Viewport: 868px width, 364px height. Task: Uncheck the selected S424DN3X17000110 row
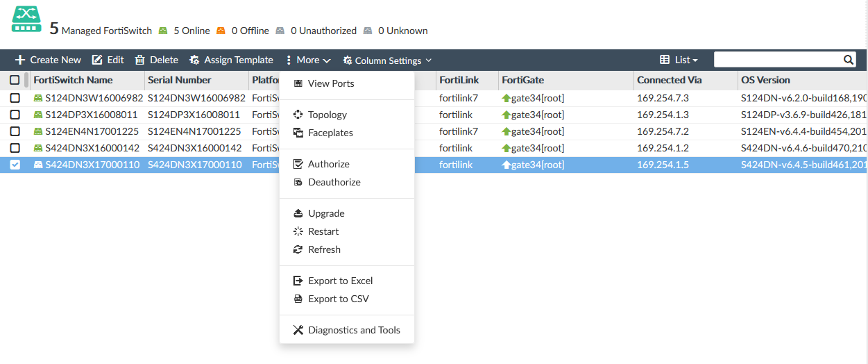[15, 165]
